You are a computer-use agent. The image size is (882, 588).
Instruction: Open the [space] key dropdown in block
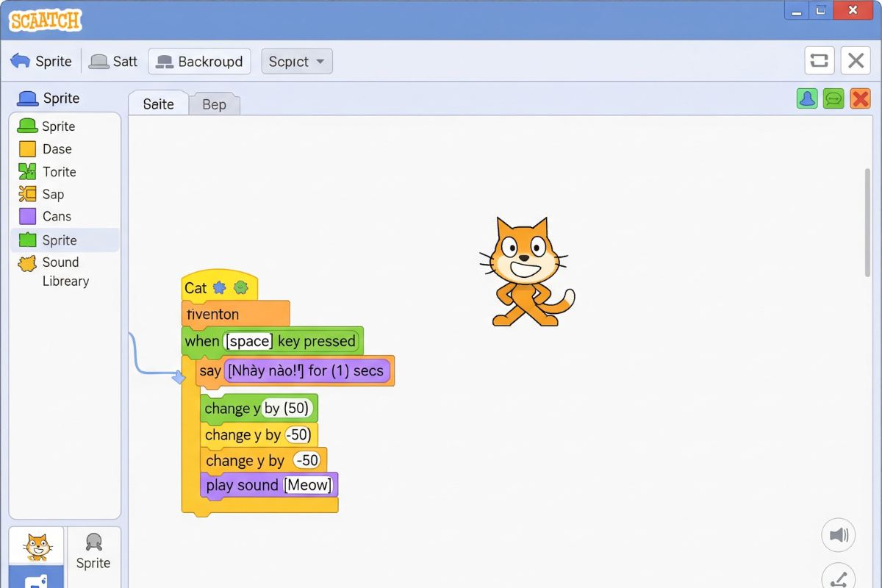(249, 341)
